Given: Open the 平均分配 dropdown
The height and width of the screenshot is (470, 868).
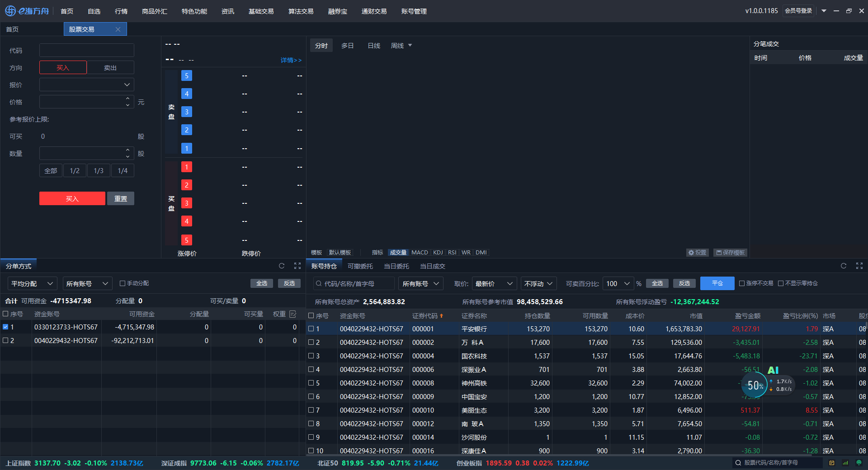Looking at the screenshot, I should (x=32, y=283).
